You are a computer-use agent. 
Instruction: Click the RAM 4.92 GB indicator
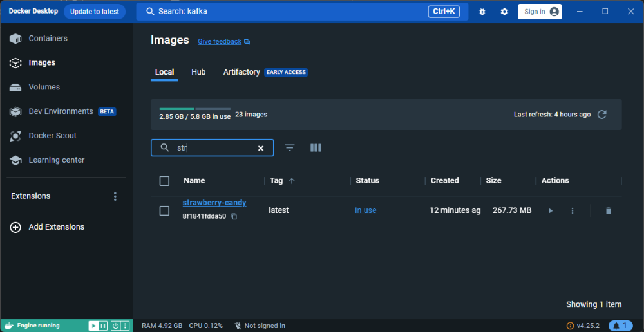[162, 326]
